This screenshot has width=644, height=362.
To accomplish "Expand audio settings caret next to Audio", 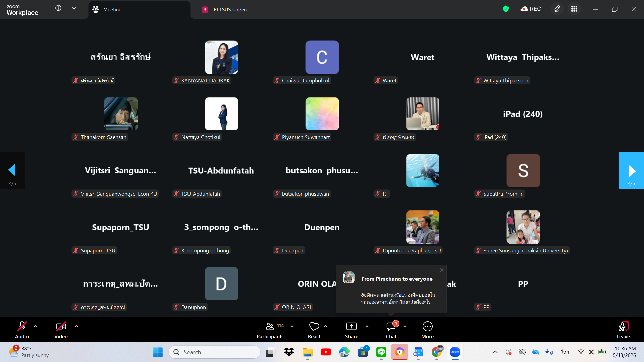I will (35, 326).
